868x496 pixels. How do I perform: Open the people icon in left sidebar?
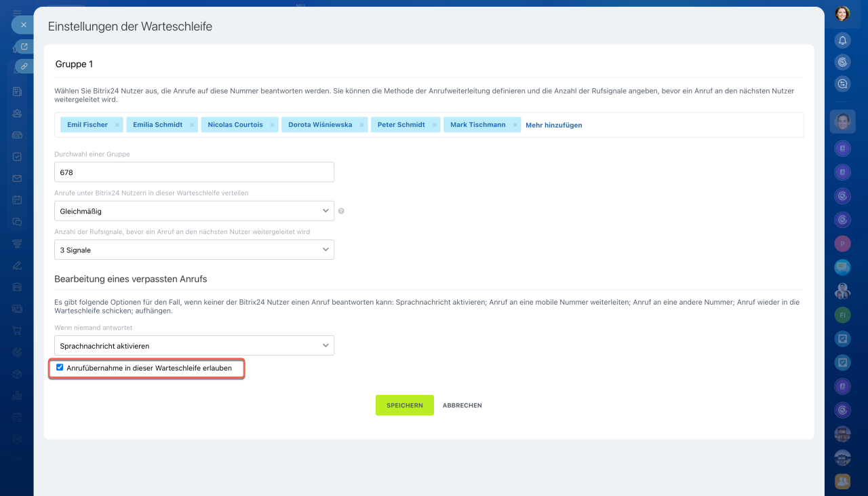click(x=17, y=113)
